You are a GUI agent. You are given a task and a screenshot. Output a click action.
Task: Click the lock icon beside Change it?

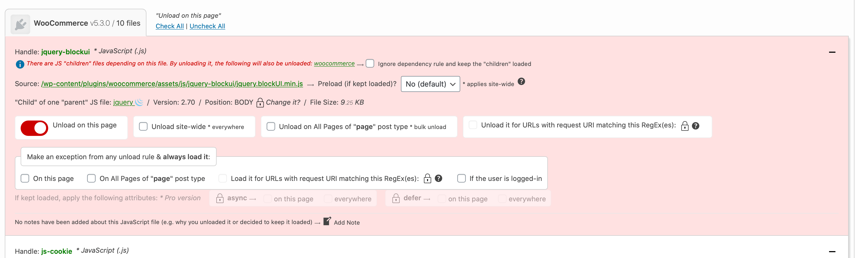260,103
